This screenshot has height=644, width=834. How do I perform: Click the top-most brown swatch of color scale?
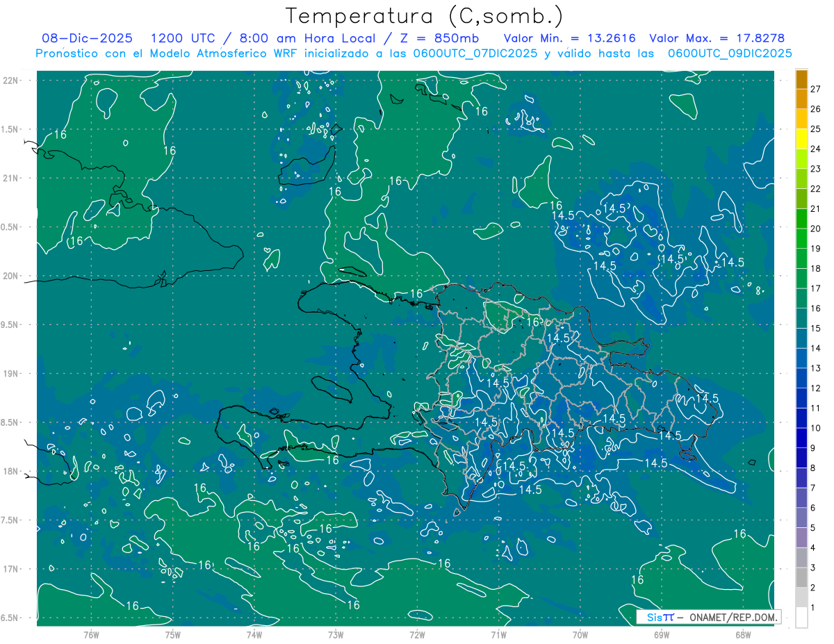801,79
